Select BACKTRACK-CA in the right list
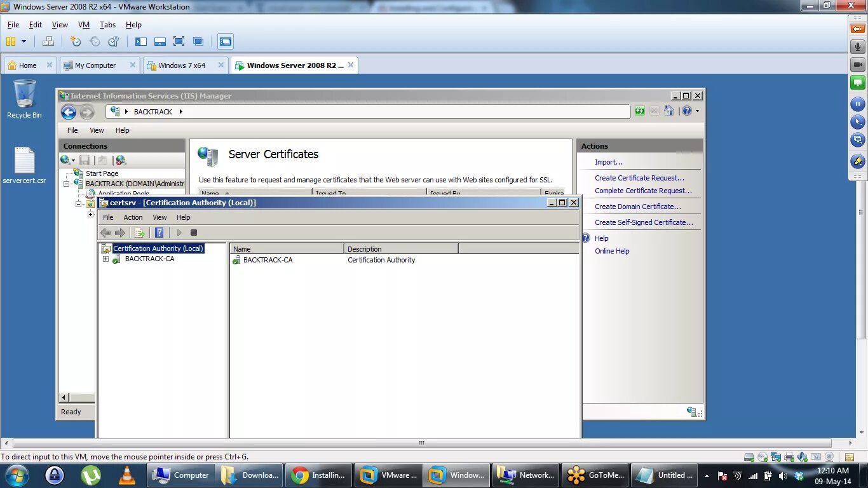This screenshot has width=868, height=488. tap(268, 260)
